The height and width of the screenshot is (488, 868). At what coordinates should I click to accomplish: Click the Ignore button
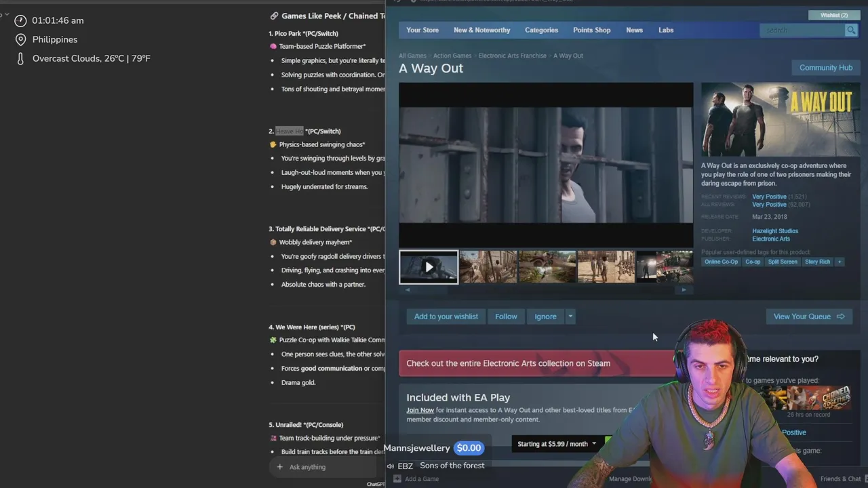tap(545, 317)
